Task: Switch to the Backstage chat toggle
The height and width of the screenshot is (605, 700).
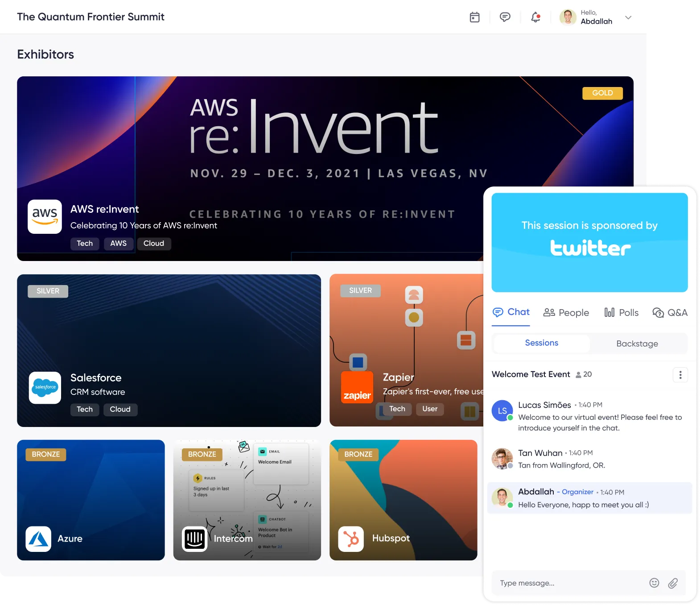Action: [x=637, y=344]
